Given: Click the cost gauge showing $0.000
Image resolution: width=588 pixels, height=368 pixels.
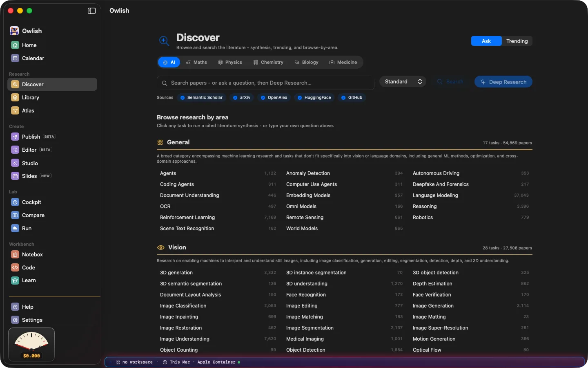Looking at the screenshot, I should coord(31,345).
